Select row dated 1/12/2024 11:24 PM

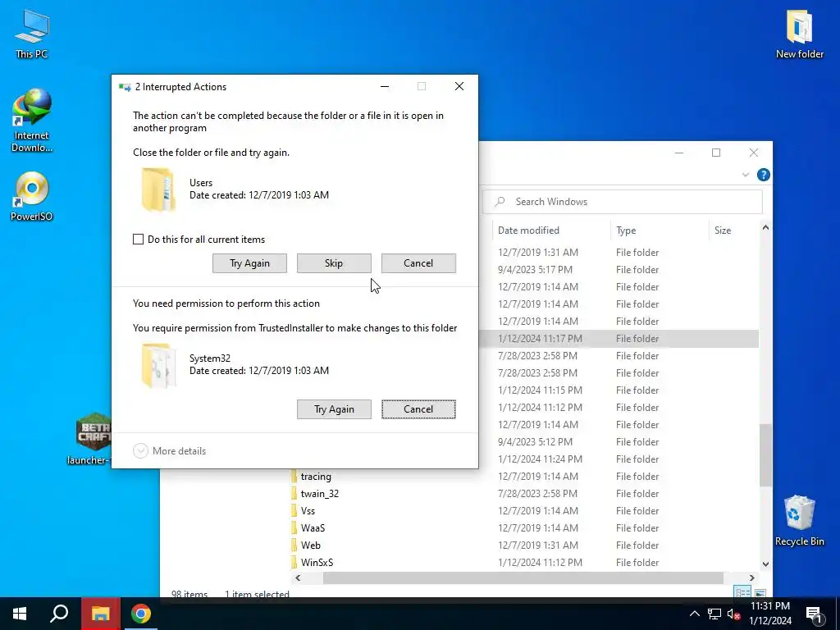619,459
